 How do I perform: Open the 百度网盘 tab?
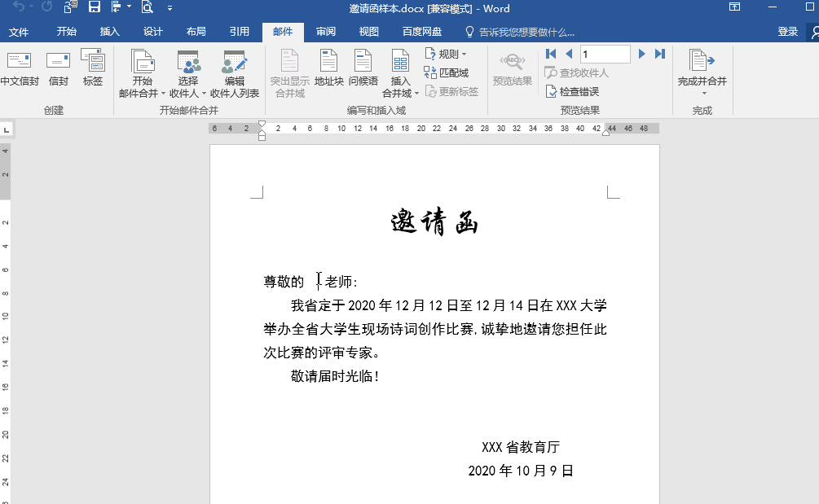[x=422, y=32]
